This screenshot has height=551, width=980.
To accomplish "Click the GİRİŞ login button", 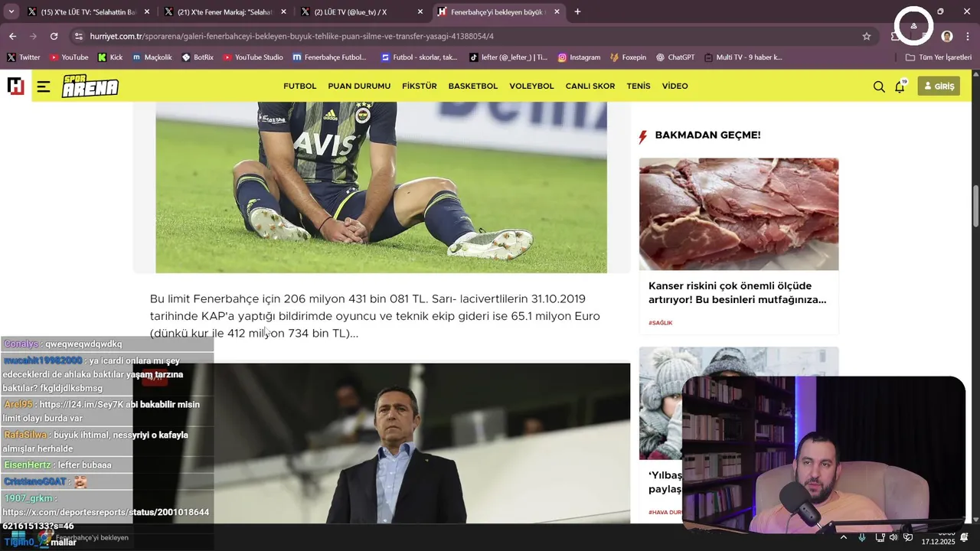I will click(939, 86).
